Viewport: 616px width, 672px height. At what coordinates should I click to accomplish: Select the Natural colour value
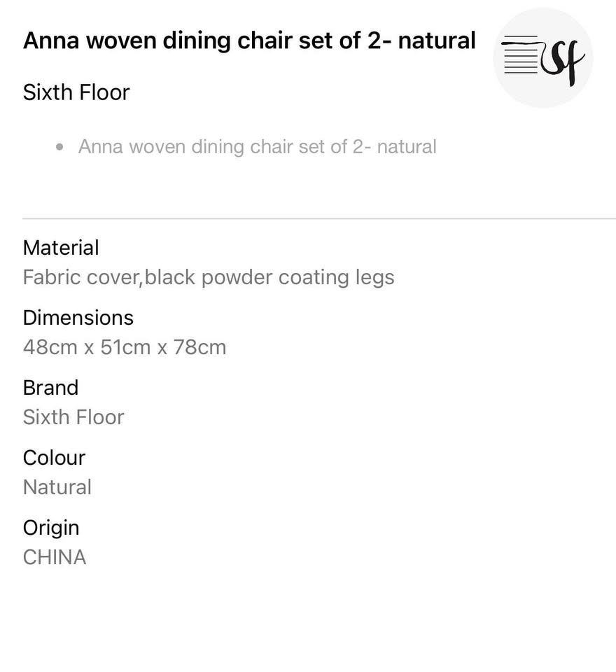57,487
